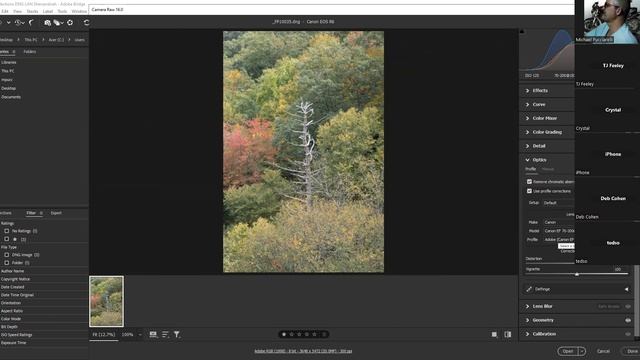
Task: Click the Cancel button
Action: click(x=603, y=351)
